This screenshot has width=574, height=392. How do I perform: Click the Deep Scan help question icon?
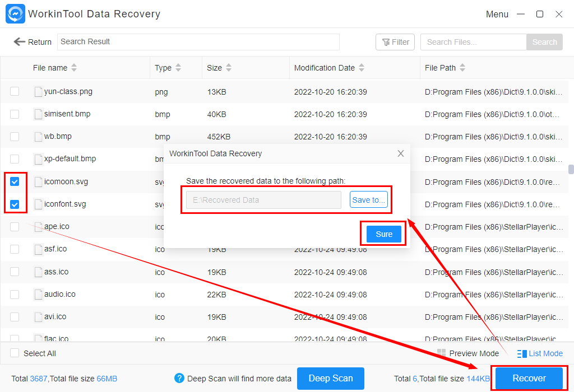pos(179,379)
